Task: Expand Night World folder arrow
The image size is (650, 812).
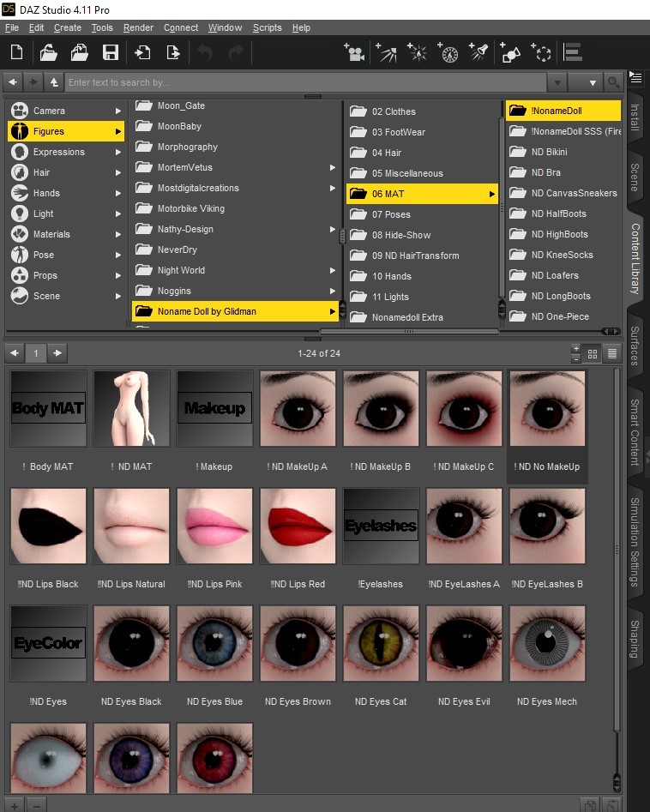Action: [333, 270]
